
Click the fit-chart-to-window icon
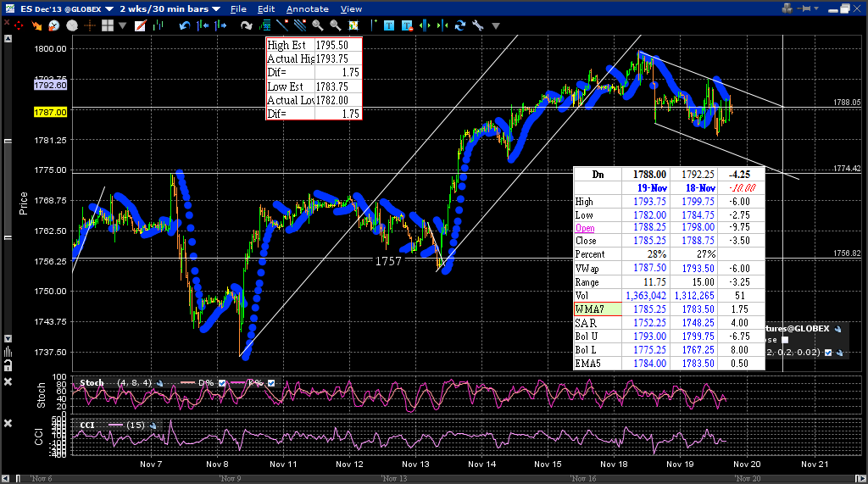pos(353,25)
